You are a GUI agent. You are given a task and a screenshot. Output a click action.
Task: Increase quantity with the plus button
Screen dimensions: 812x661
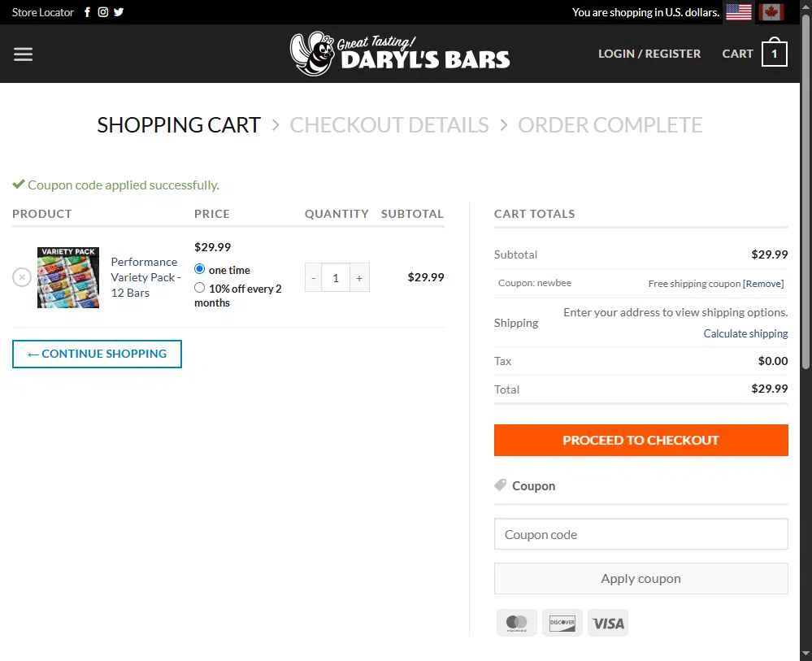coord(359,278)
